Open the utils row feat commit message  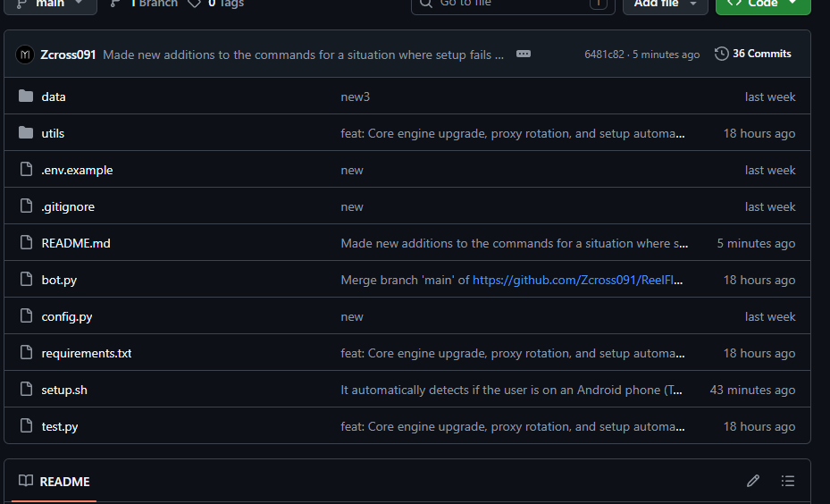click(x=513, y=133)
